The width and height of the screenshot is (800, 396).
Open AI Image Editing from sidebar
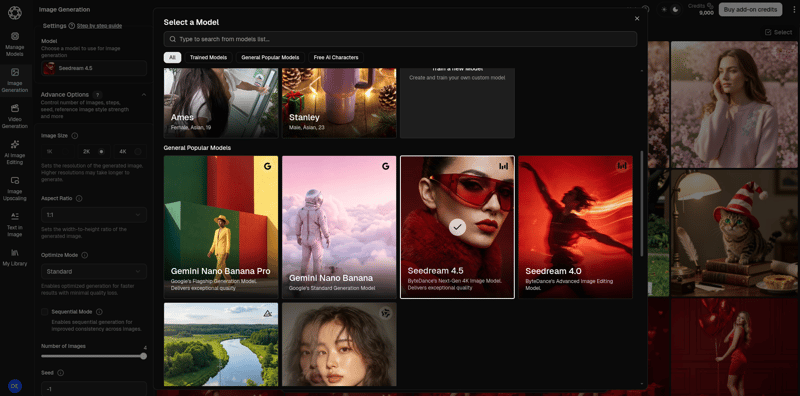(15, 152)
